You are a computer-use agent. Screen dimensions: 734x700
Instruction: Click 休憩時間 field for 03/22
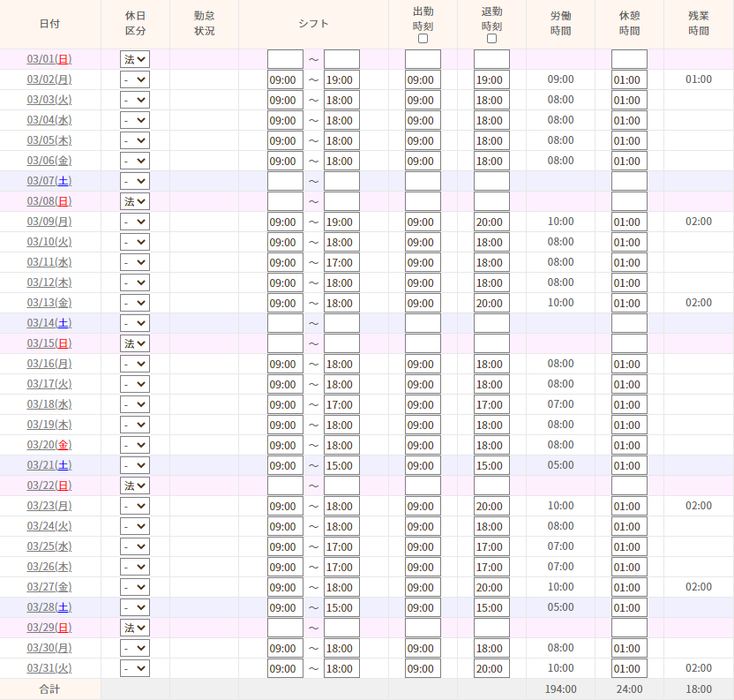(629, 485)
